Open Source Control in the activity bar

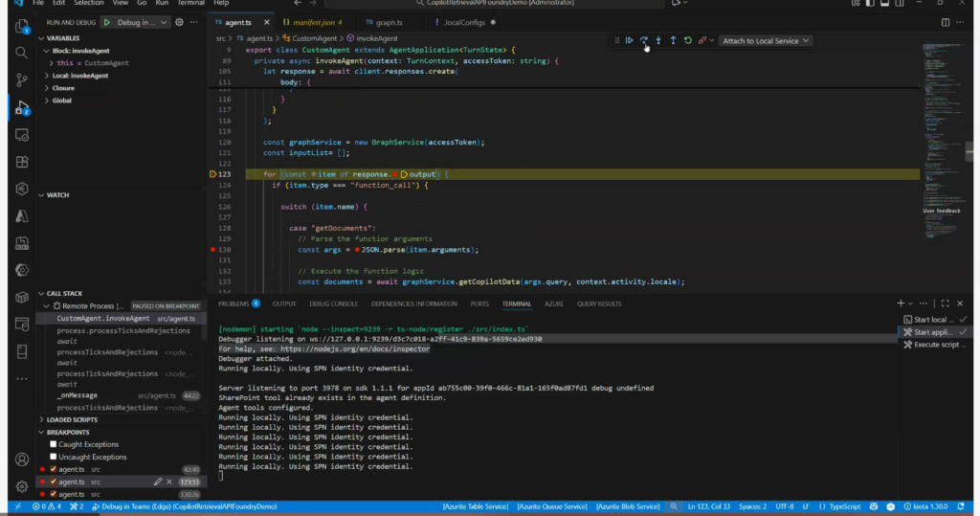(x=21, y=80)
